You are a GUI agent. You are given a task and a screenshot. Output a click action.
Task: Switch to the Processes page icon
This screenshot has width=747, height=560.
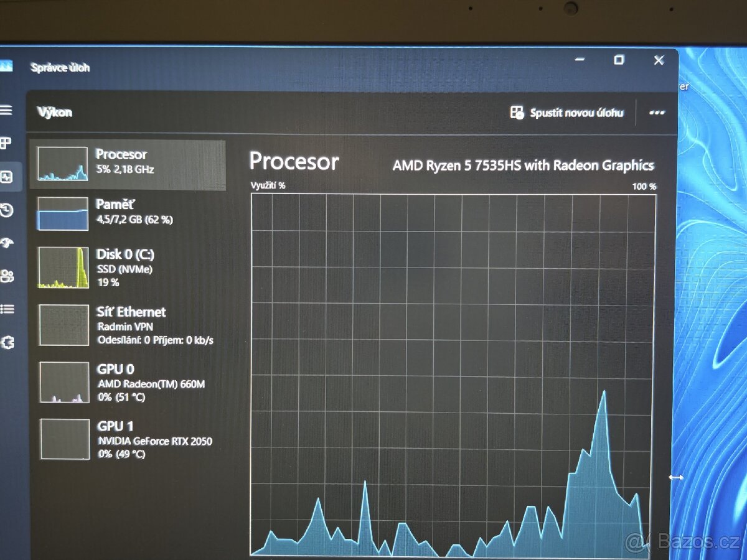coord(6,144)
